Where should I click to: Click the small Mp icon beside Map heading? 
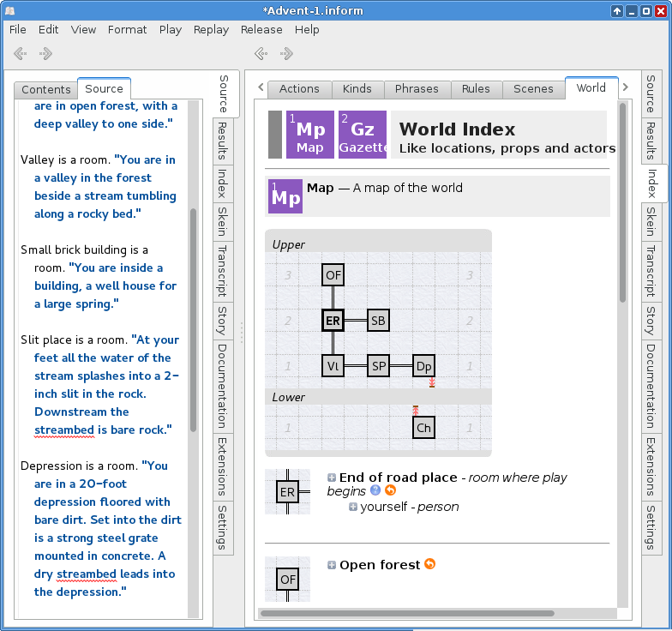[x=285, y=196]
